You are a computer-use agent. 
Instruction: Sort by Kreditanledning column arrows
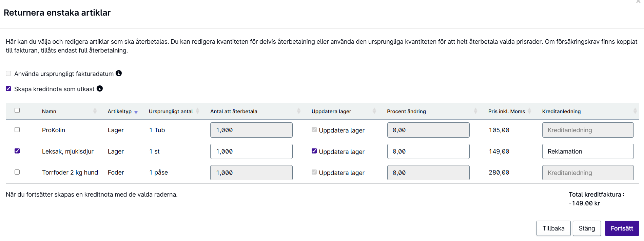pyautogui.click(x=635, y=111)
